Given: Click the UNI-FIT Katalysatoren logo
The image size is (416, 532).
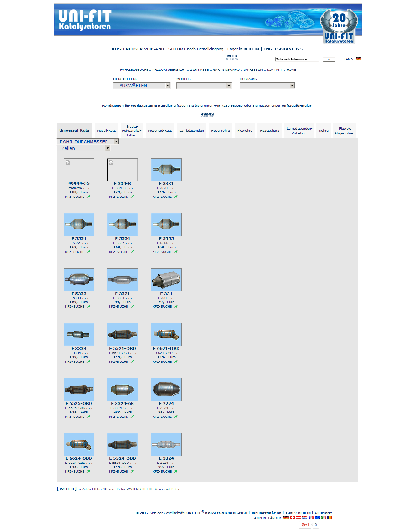Looking at the screenshot, I should (85, 20).
